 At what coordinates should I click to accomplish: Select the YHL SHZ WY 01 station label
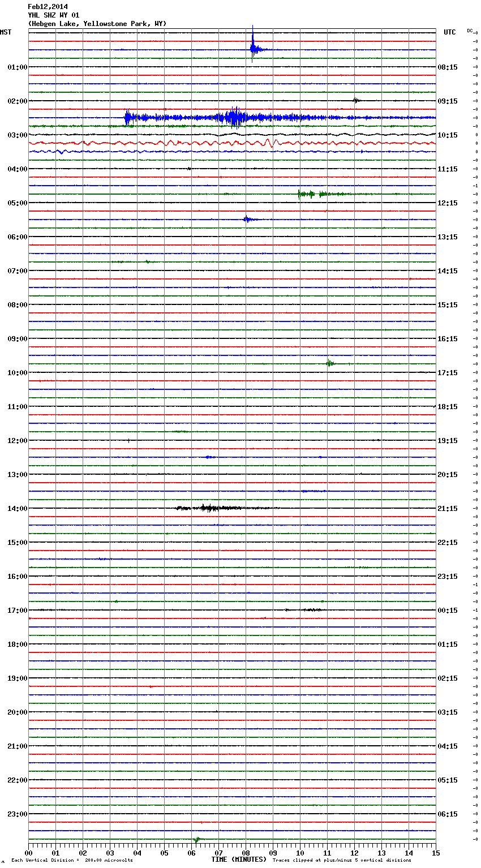pos(53,15)
